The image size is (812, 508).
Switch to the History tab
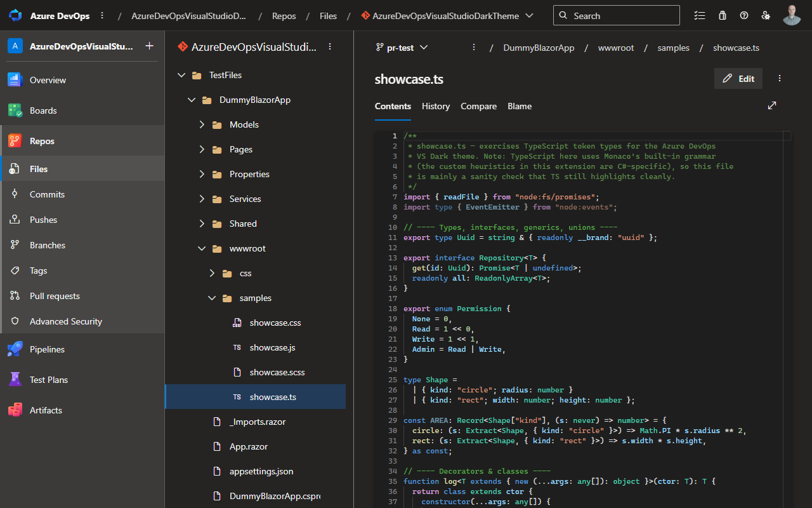(x=436, y=106)
